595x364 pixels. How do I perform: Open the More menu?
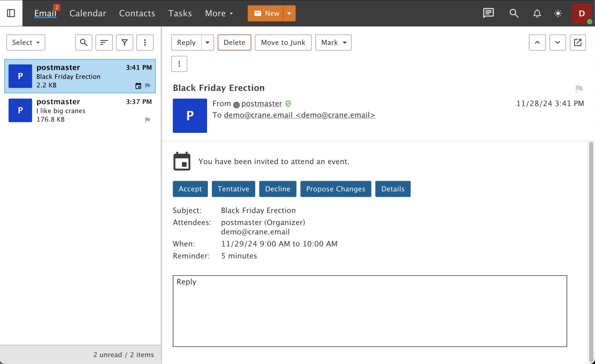pos(219,13)
